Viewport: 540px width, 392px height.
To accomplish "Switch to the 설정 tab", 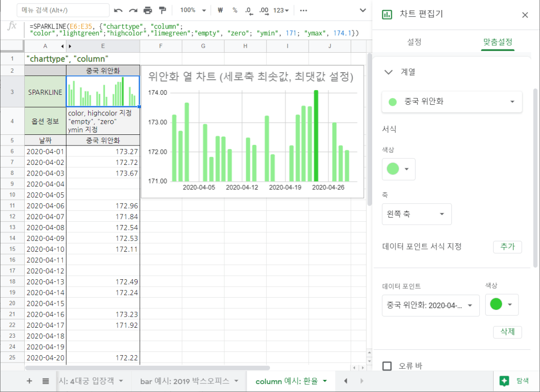I will tap(414, 42).
